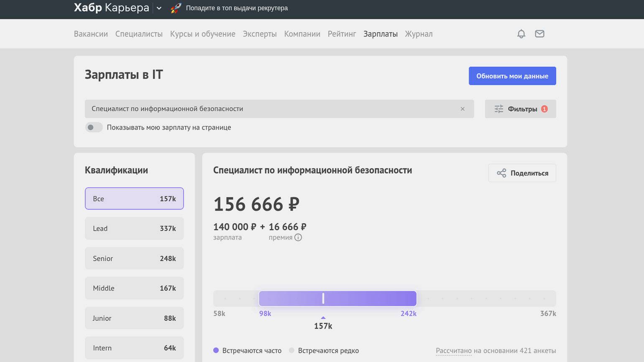Click the rocket promo icon
644x362 pixels.
pos(176,8)
